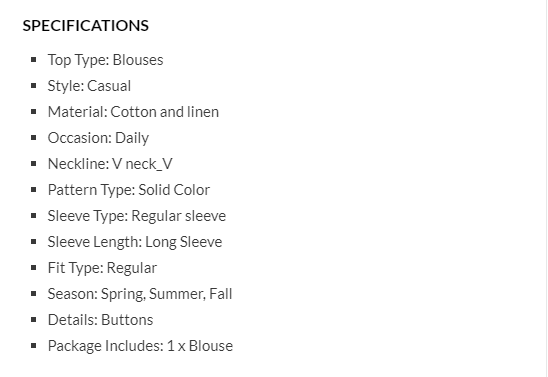548x377 pixels.
Task: Click the bullet beside Material
Action: point(34,112)
